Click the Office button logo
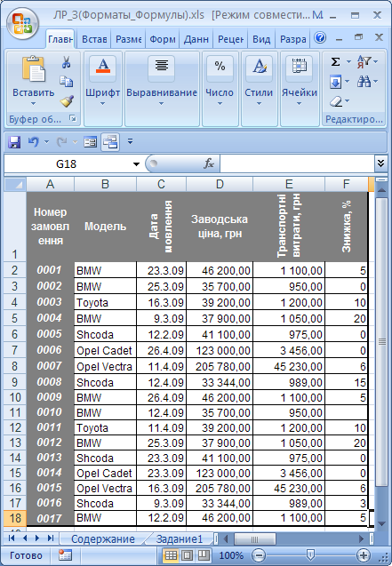Screen dimensions: 392x566 (23, 23)
